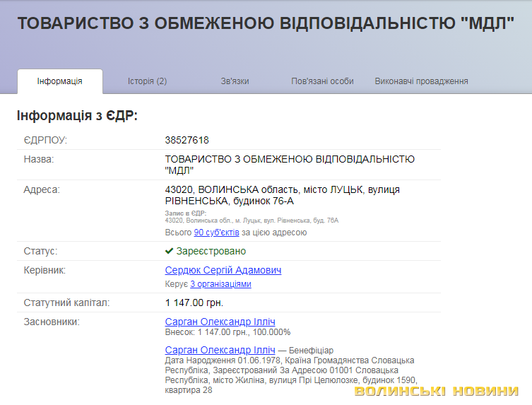Click the green checkmark status icon
This screenshot has width=532, height=405.
coord(169,251)
